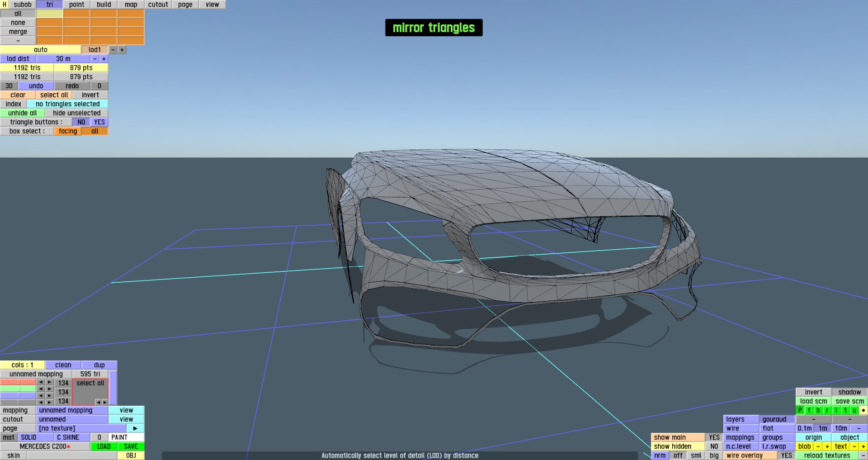Click the save scm button
The height and width of the screenshot is (460, 868).
pyautogui.click(x=850, y=401)
